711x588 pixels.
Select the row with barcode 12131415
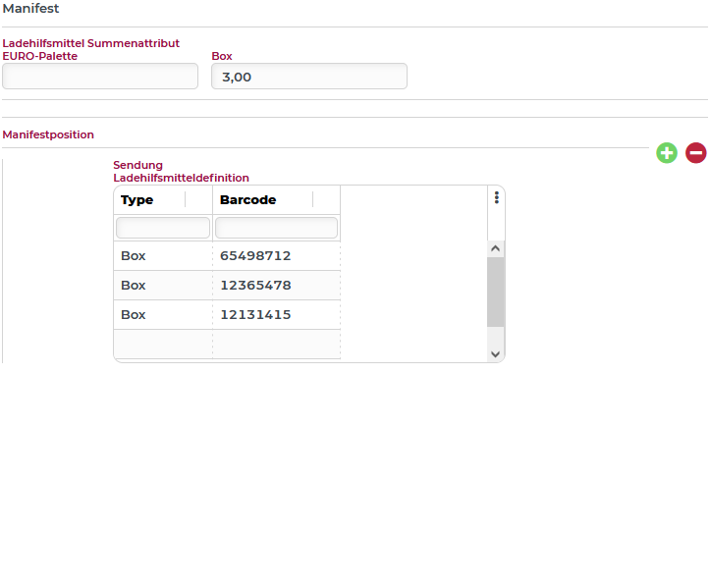coord(255,315)
